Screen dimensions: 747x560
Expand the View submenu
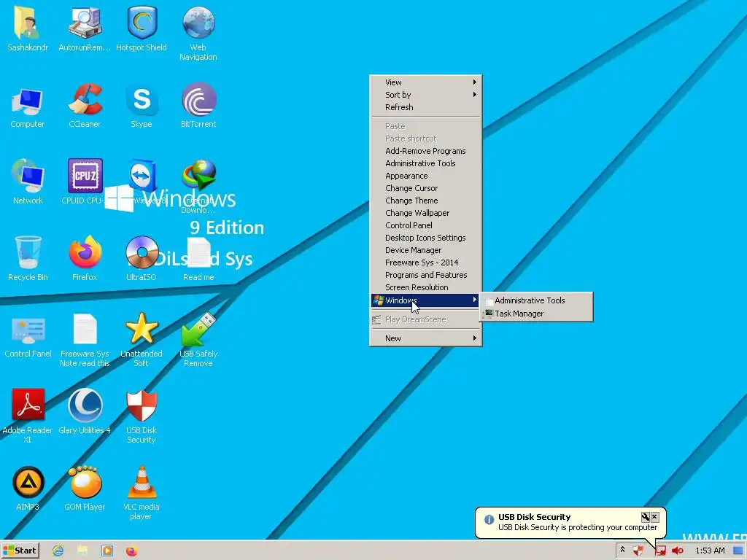pyautogui.click(x=425, y=82)
